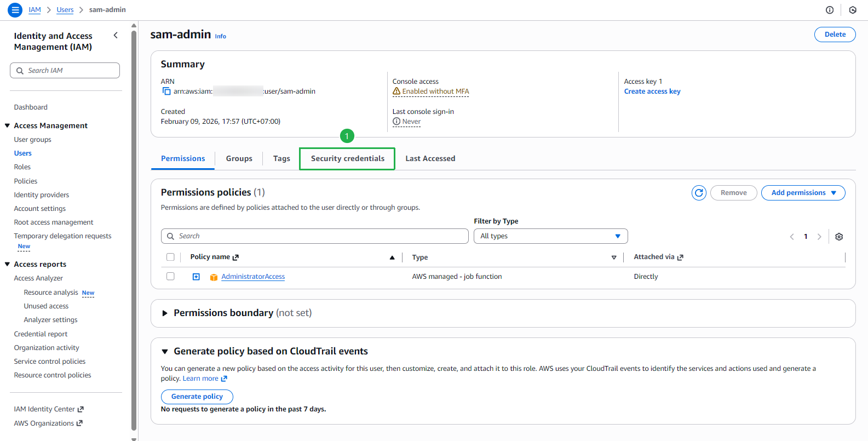Screen dimensions: 868x441
Task: Expand the AdministratorAccess row plus icon
Action: pyautogui.click(x=196, y=277)
